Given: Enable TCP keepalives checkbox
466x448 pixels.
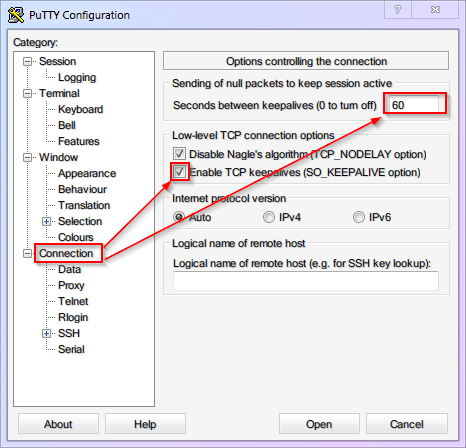Looking at the screenshot, I should 179,172.
